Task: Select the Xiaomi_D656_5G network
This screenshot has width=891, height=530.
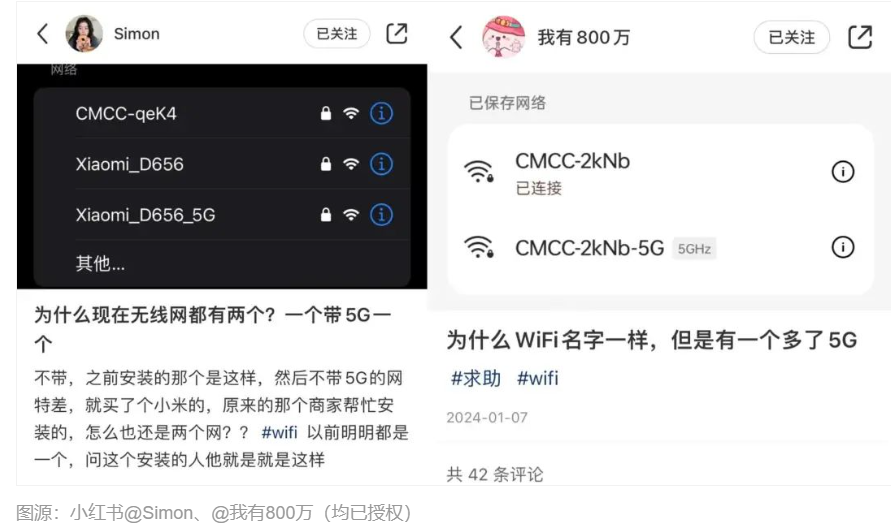Action: [x=222, y=215]
